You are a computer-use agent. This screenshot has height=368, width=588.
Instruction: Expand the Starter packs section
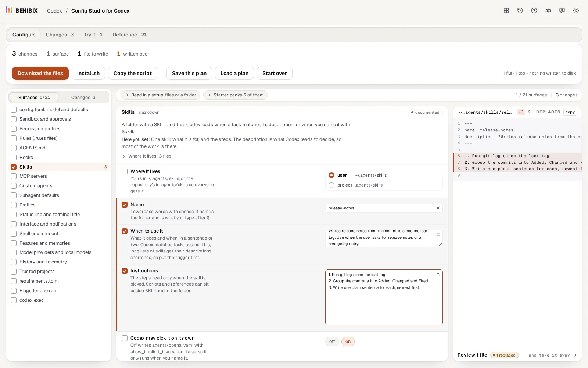click(236, 95)
